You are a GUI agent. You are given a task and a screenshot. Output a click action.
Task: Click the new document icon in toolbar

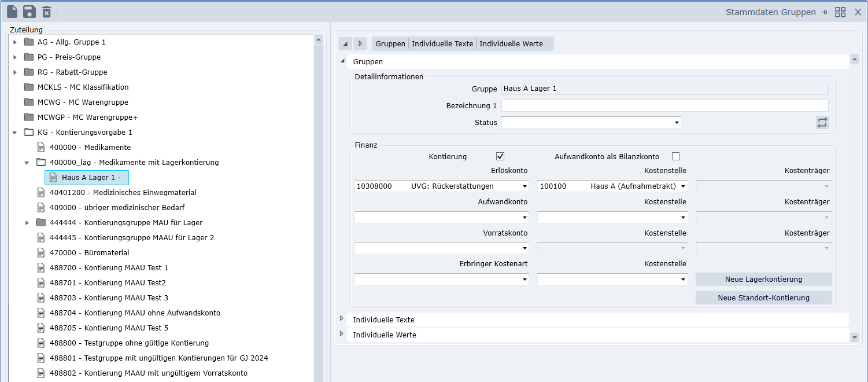[12, 12]
